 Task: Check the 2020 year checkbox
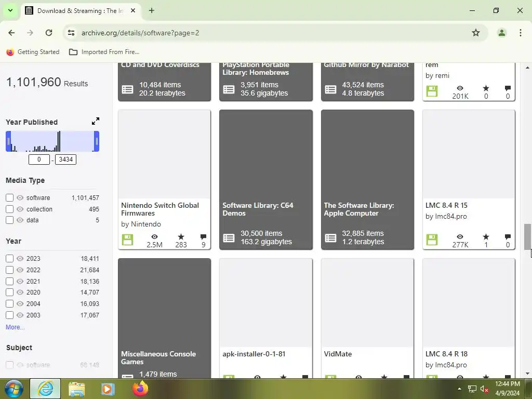(x=9, y=292)
